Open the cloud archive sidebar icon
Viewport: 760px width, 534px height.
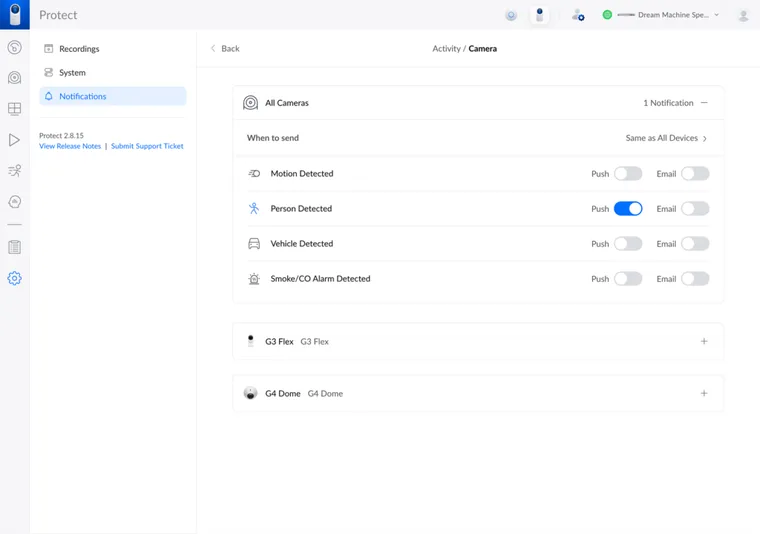(15, 202)
